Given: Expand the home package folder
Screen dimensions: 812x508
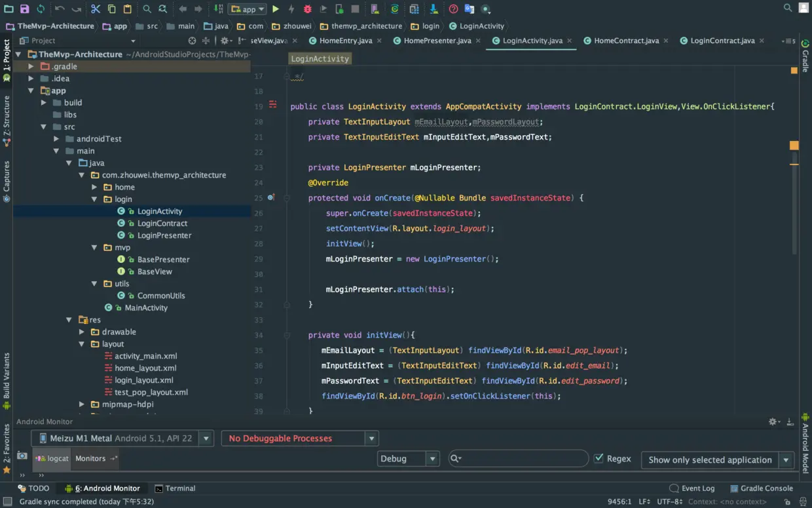Looking at the screenshot, I should coord(95,187).
